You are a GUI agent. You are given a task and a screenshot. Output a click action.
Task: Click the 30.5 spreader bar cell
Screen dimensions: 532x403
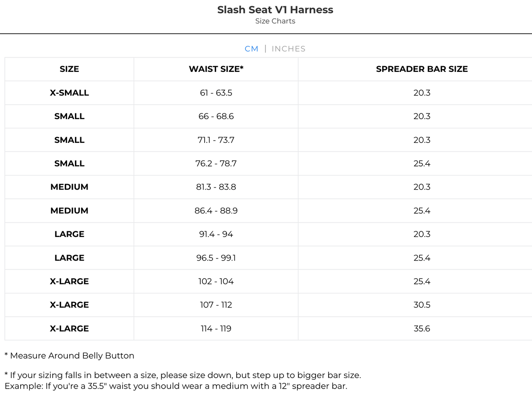422,305
